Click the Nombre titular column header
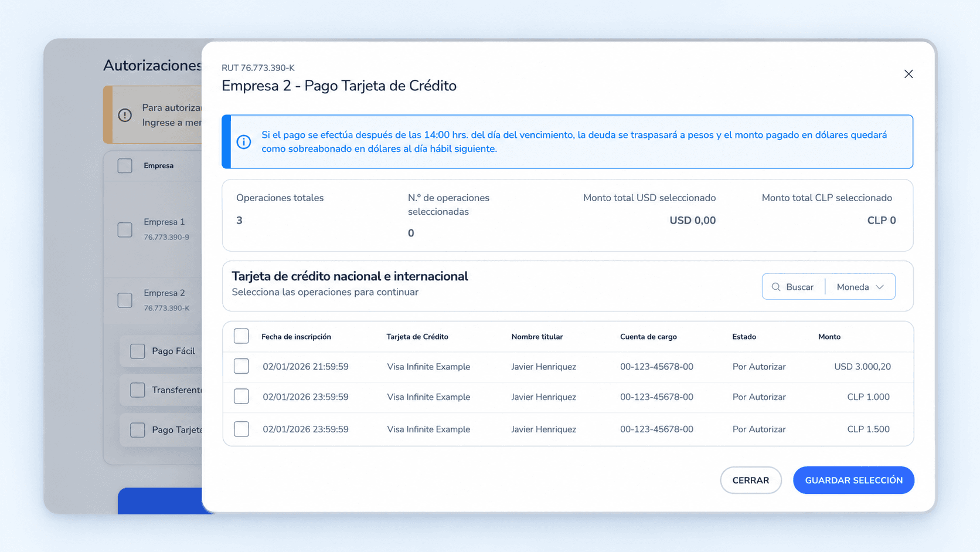The height and width of the screenshot is (552, 980). point(537,337)
